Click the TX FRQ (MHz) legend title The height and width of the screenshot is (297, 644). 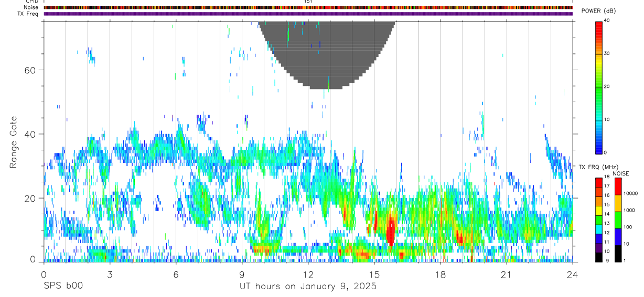[x=598, y=167]
